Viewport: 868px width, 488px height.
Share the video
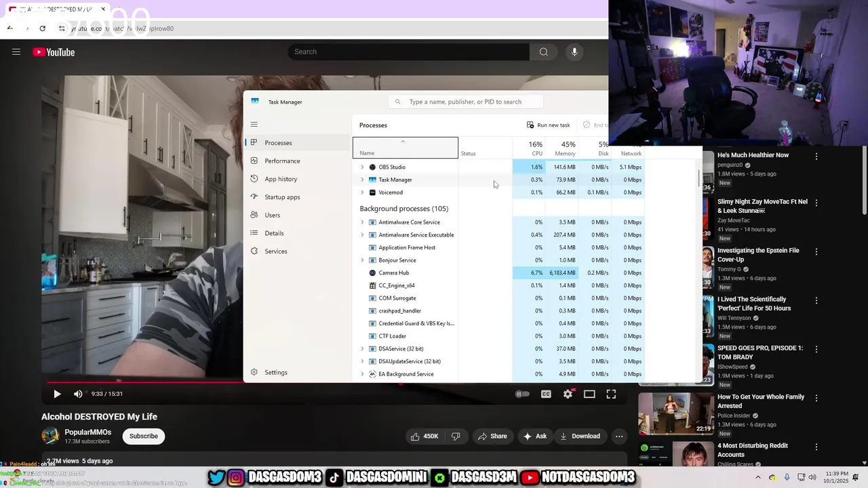pos(492,436)
